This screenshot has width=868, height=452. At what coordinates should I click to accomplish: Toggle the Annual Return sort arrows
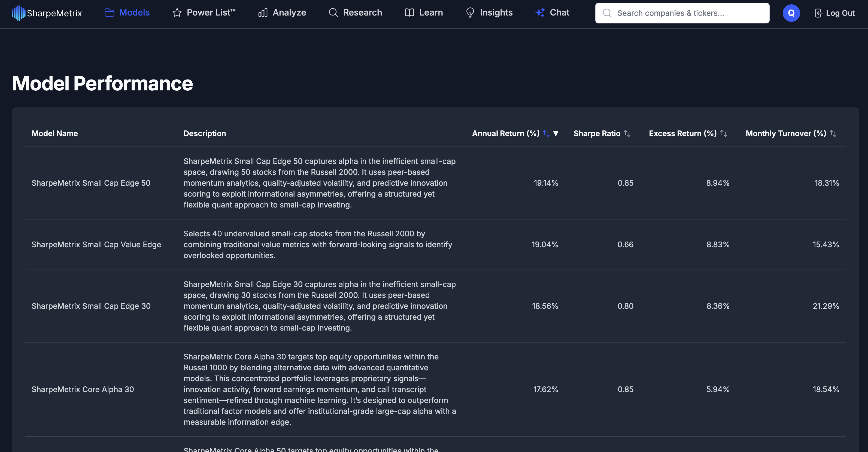pos(545,133)
